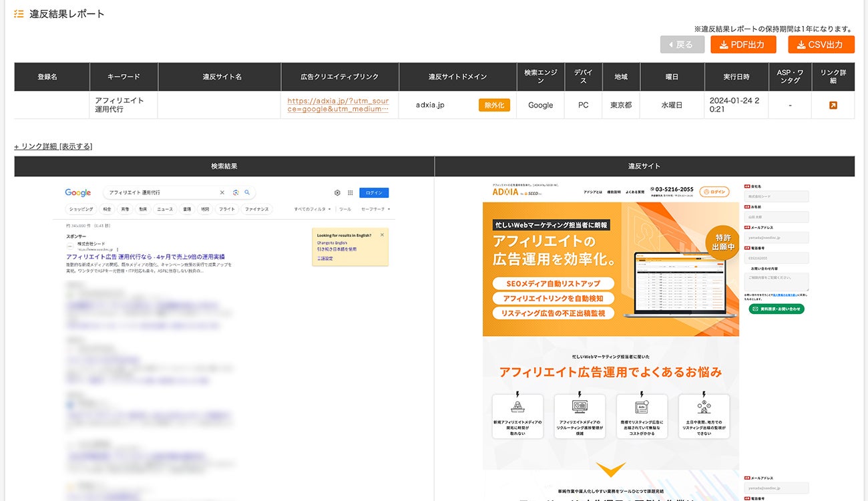Show link details via リンク詳細 [表示する]
The height and width of the screenshot is (501, 868).
(x=53, y=146)
